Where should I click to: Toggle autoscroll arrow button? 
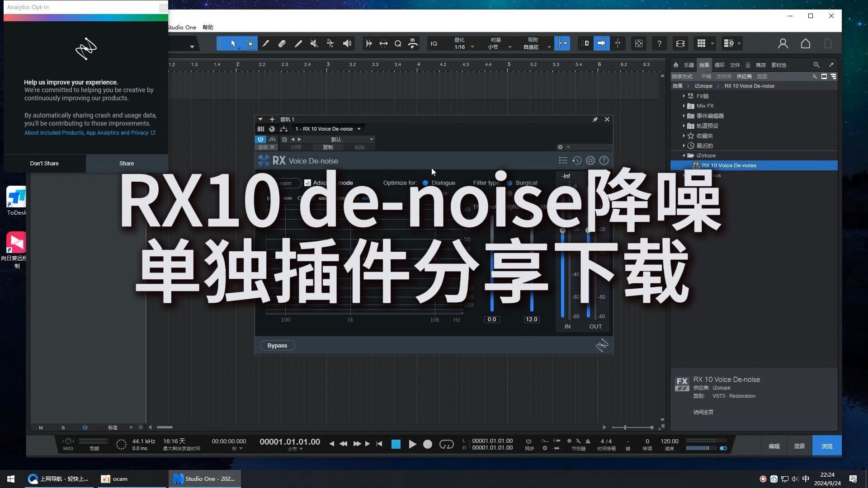point(601,43)
